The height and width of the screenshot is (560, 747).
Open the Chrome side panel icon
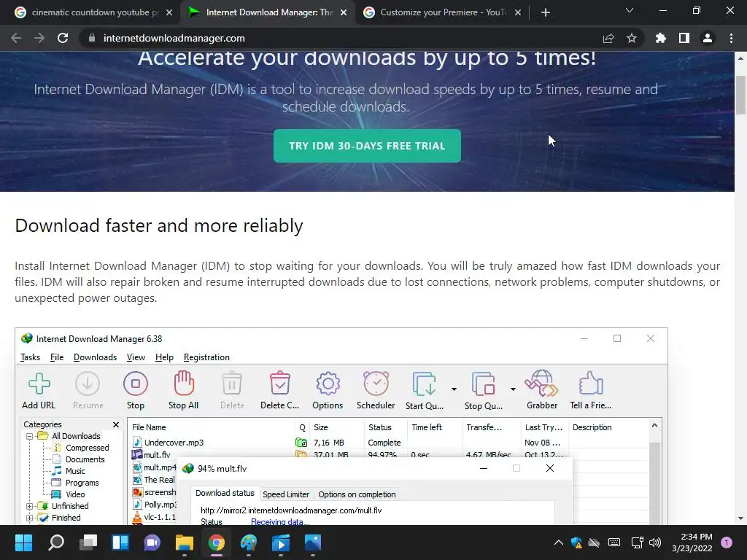(684, 38)
